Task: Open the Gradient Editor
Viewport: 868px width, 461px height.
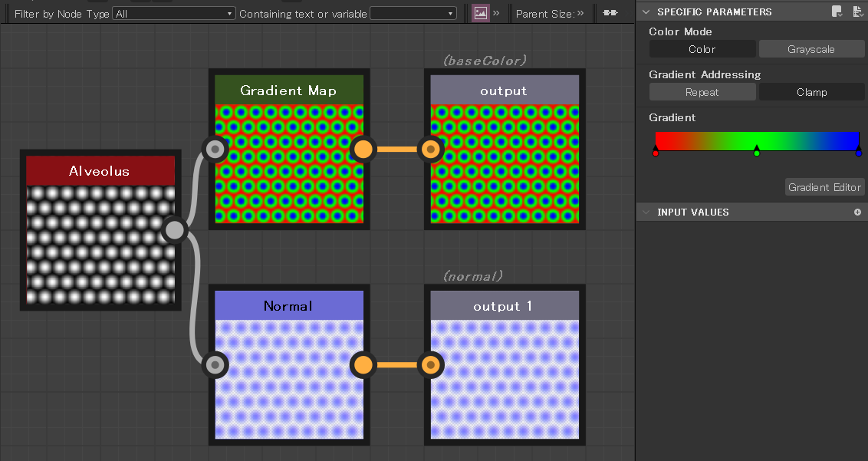Action: pos(824,187)
